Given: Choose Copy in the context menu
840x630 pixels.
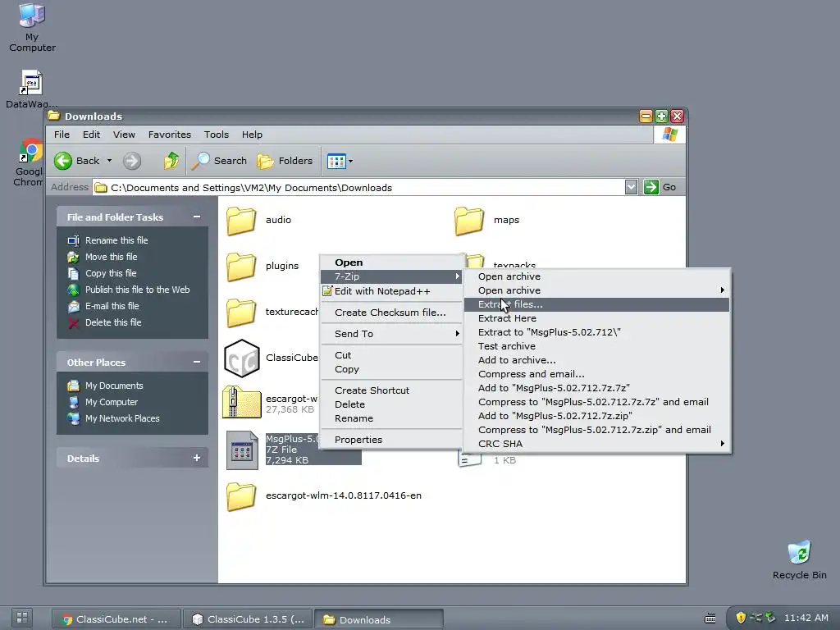Looking at the screenshot, I should (391, 369).
